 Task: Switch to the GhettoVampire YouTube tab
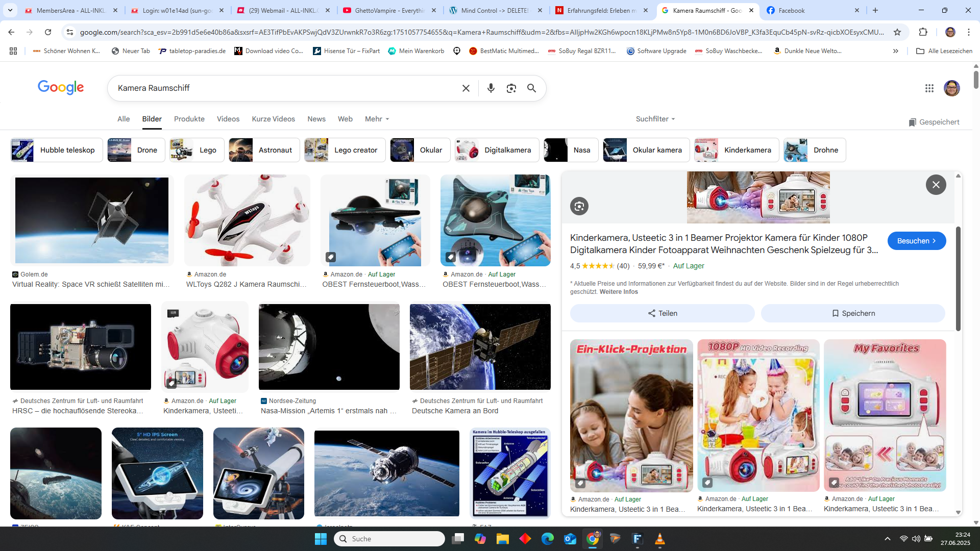[389, 10]
